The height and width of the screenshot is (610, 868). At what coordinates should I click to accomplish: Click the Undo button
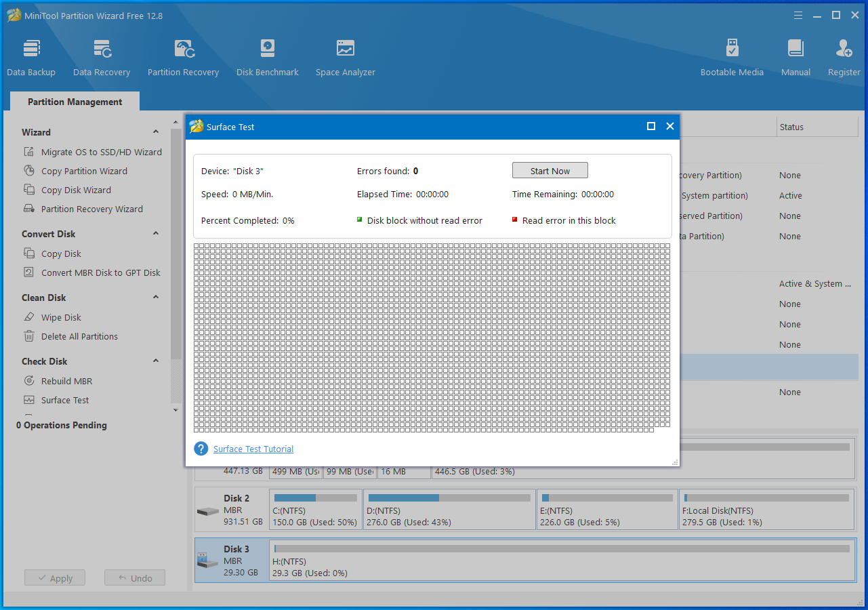[135, 578]
